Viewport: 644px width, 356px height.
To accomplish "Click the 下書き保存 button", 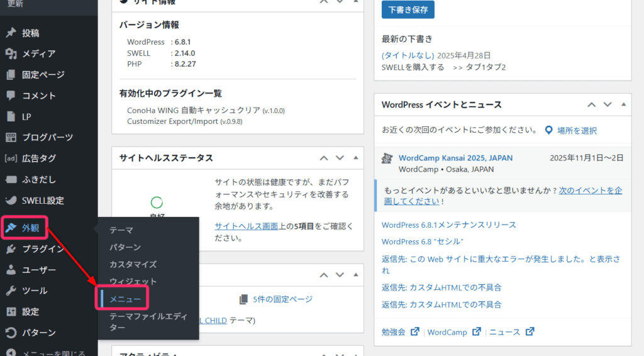I will coord(408,9).
